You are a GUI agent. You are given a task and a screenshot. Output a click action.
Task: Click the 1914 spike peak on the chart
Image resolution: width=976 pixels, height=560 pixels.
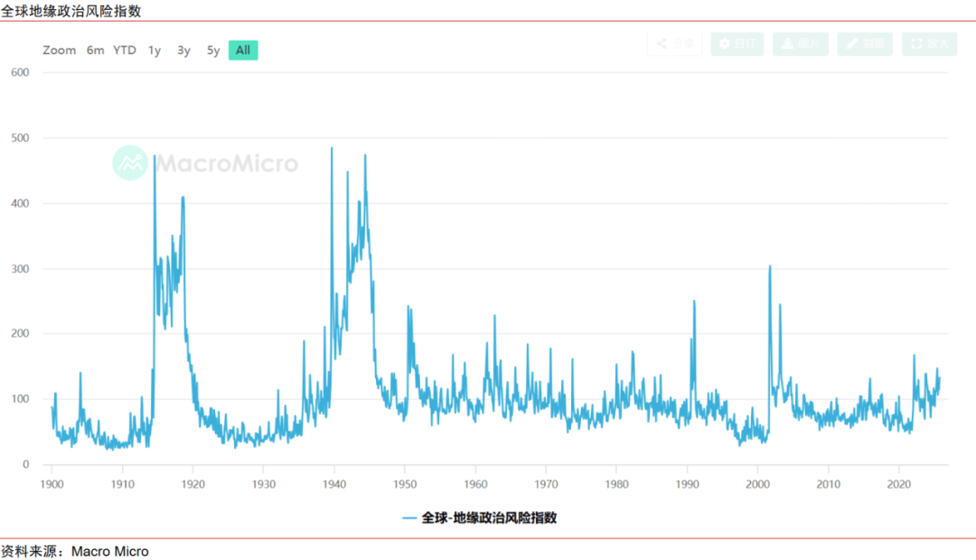(x=155, y=156)
